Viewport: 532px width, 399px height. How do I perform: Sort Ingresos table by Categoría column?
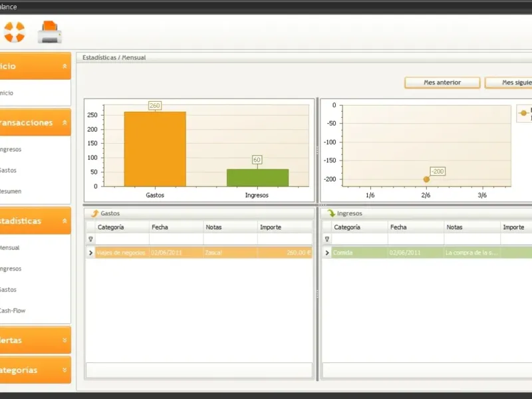pyautogui.click(x=360, y=227)
